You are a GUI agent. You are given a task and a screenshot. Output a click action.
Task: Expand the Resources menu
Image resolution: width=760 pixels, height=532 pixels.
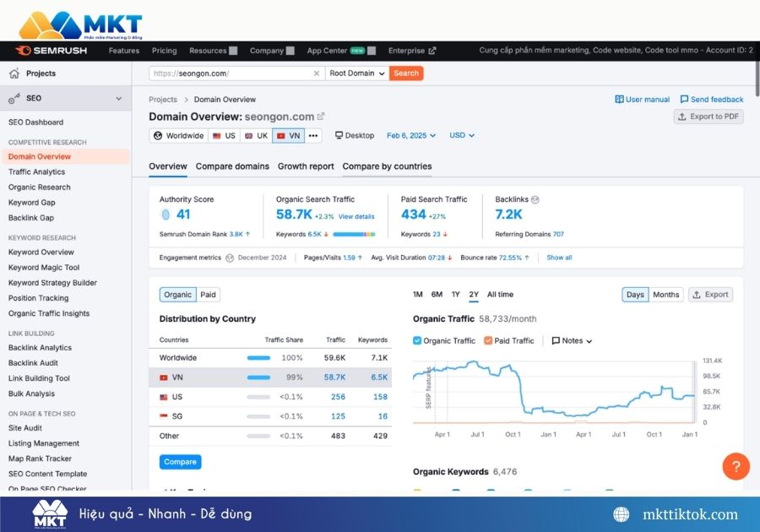213,51
